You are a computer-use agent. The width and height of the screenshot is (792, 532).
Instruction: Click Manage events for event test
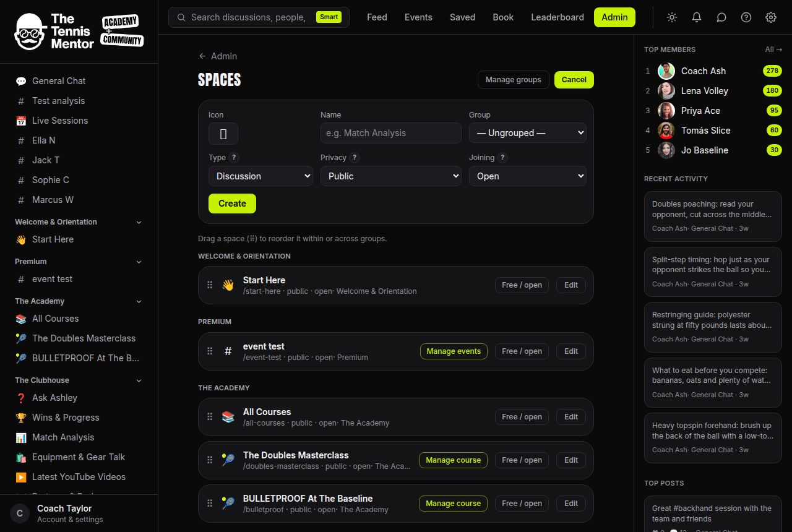pyautogui.click(x=454, y=351)
